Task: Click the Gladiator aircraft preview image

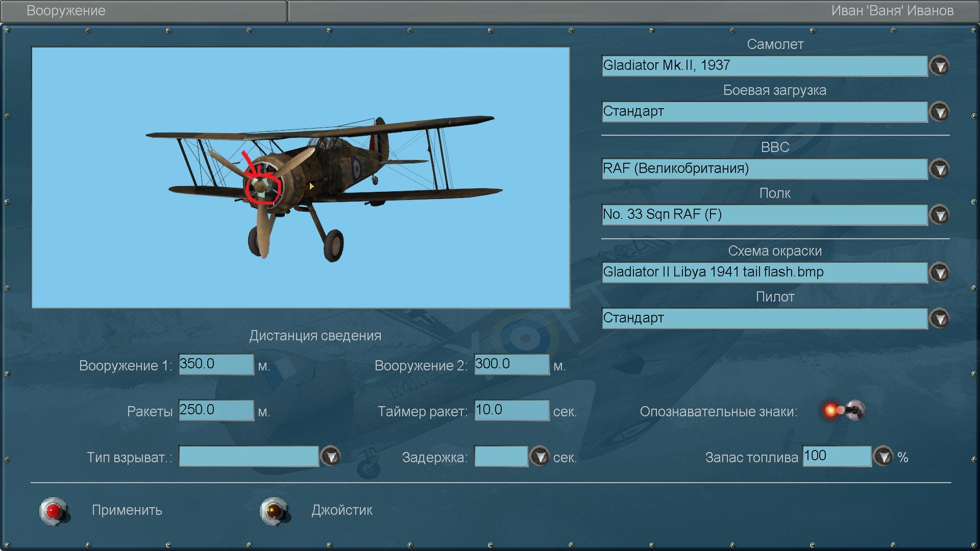Action: pyautogui.click(x=301, y=178)
